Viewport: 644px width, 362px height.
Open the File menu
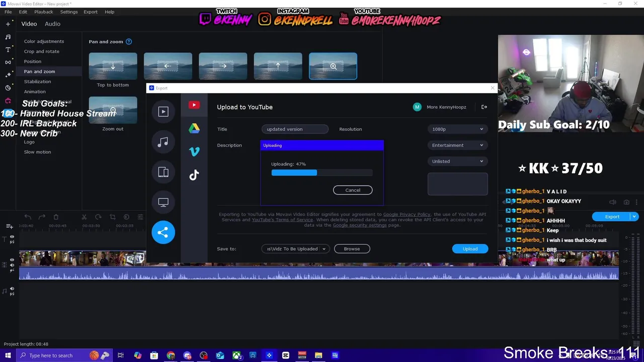[8, 12]
